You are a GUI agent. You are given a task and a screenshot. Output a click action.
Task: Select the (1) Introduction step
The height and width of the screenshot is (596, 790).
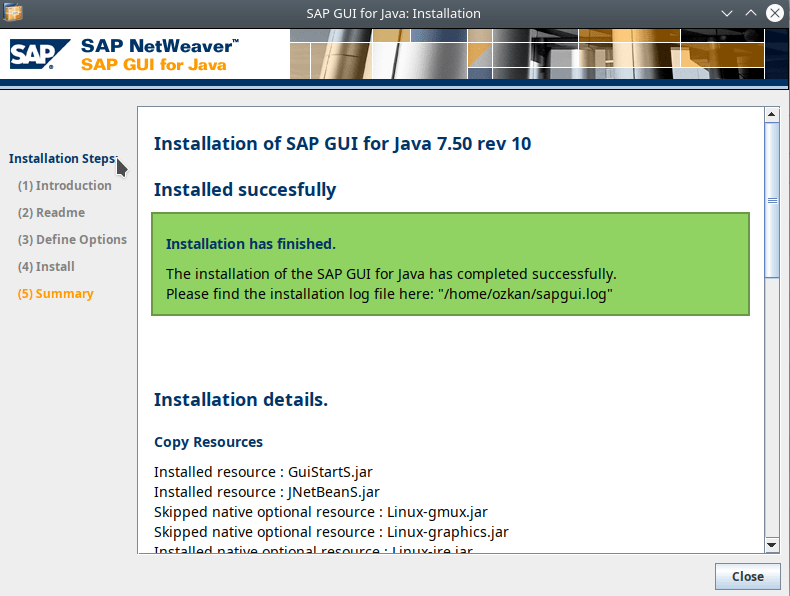(64, 185)
